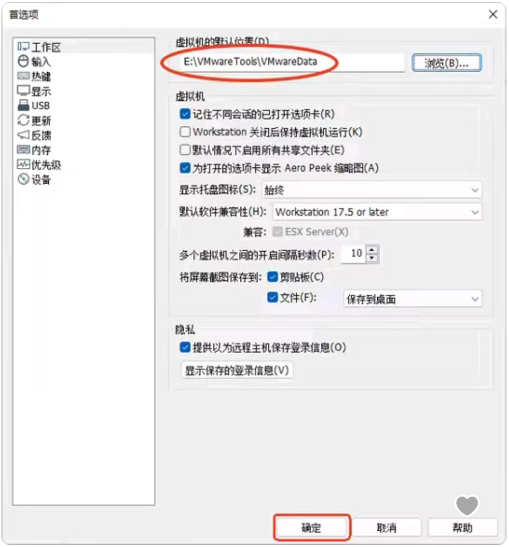This screenshot has height=547, width=509.
Task: Open the Workstation 17.5 or later compatibility dropdown
Action: (377, 212)
